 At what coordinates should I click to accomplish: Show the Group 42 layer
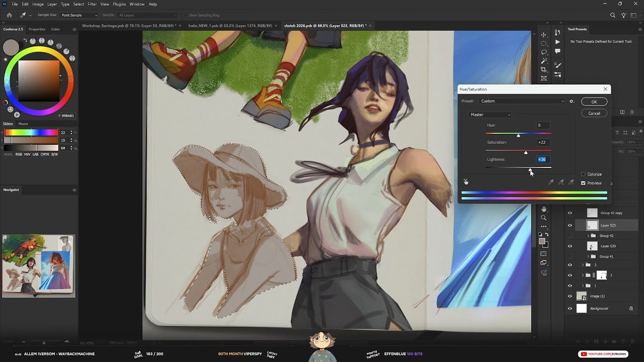(x=570, y=236)
